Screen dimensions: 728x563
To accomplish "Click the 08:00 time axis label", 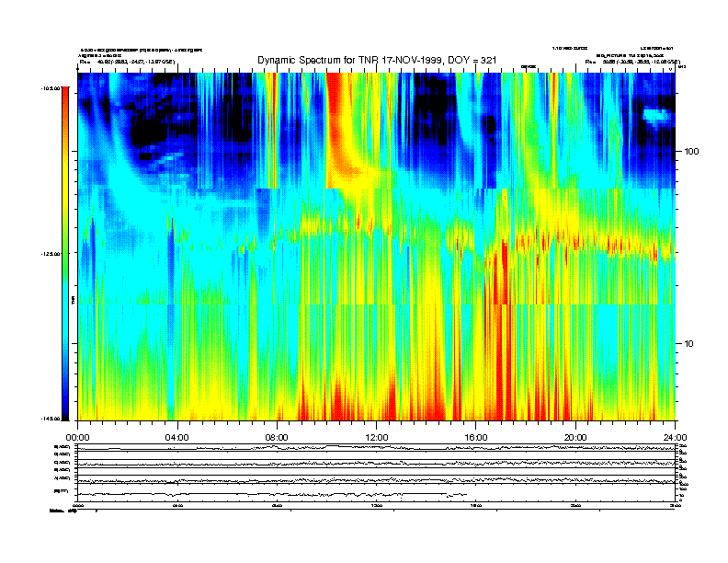I will tap(277, 438).
